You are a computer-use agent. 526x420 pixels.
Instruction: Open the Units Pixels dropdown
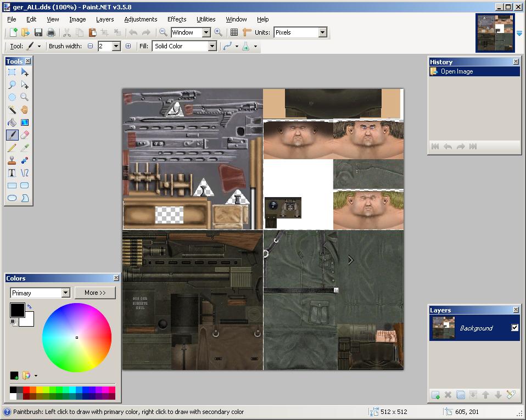coord(322,32)
